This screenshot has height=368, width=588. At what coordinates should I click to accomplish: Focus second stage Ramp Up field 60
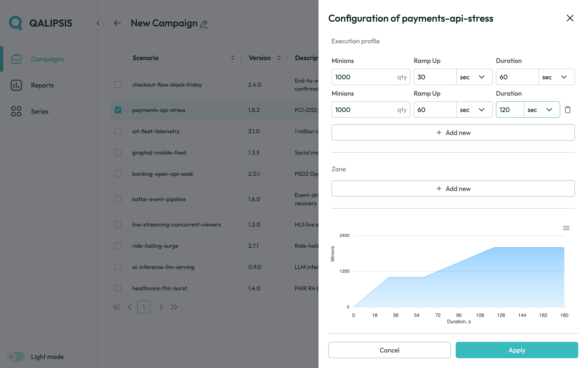[x=435, y=110]
